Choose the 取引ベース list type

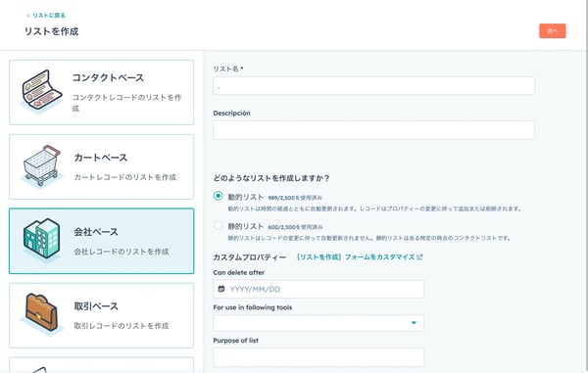[101, 315]
